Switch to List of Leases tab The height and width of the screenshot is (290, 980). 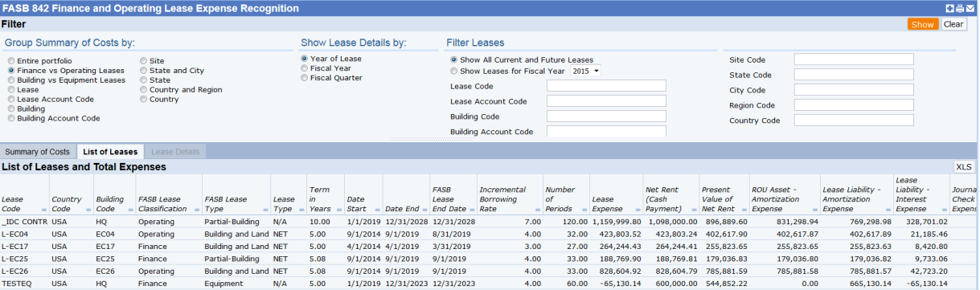point(110,152)
